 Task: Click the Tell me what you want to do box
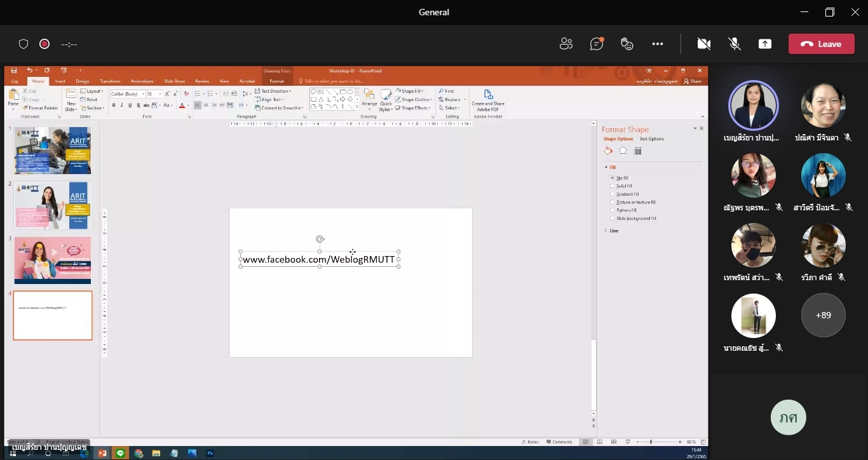click(x=330, y=81)
